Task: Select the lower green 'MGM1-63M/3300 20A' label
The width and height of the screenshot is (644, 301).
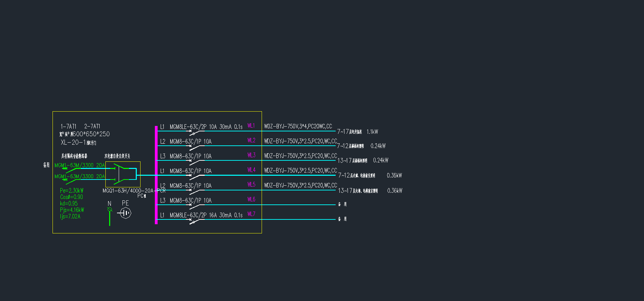Action: click(x=80, y=176)
